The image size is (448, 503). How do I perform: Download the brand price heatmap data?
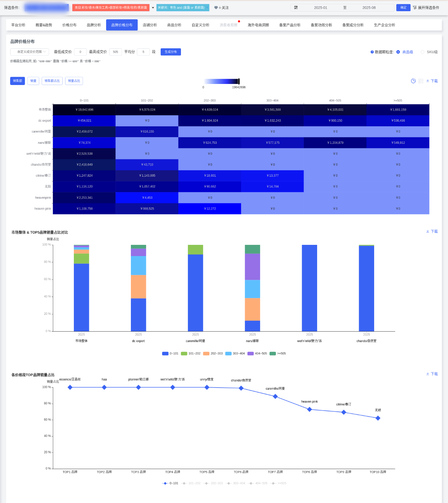[432, 81]
